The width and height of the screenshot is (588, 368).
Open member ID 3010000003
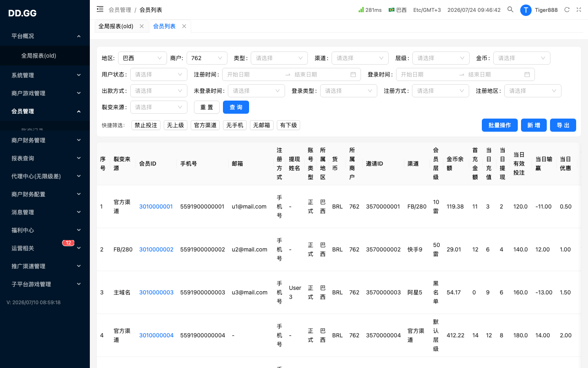[x=156, y=292]
